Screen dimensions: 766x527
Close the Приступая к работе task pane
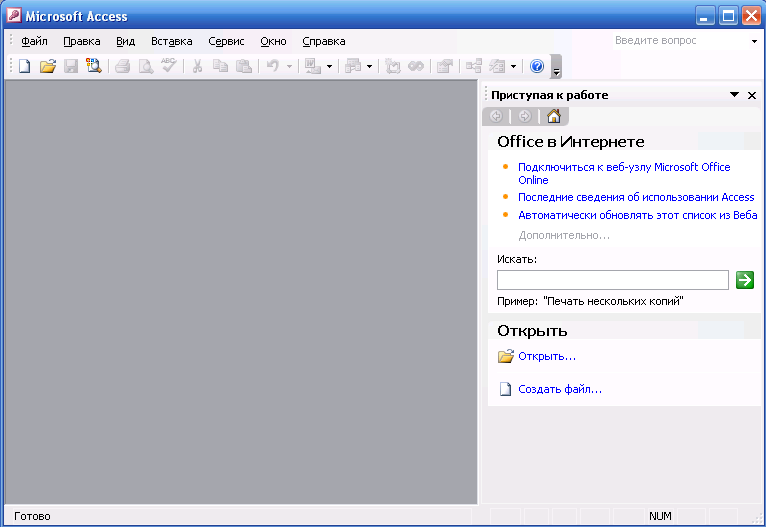(x=752, y=95)
